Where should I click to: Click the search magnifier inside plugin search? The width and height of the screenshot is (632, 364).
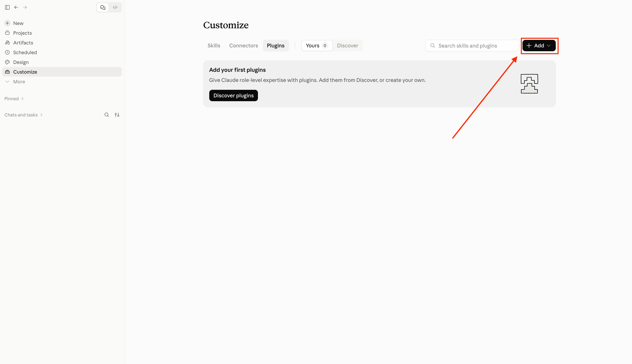tap(432, 46)
